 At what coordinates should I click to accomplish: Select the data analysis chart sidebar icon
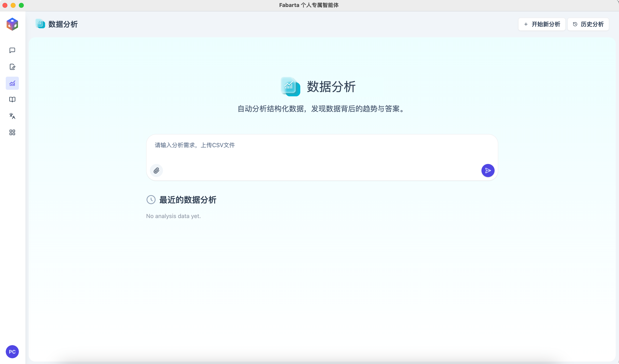(x=12, y=83)
